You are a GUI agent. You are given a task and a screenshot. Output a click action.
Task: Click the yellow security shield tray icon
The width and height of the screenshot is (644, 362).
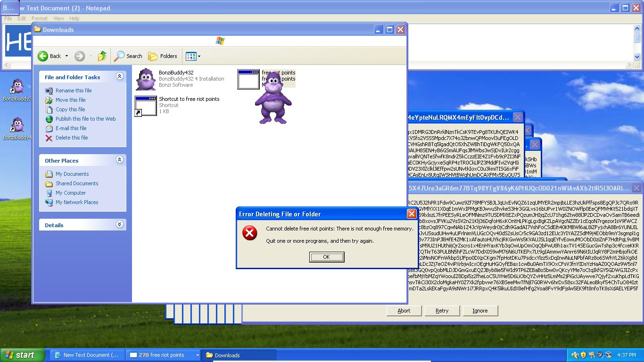(x=583, y=355)
